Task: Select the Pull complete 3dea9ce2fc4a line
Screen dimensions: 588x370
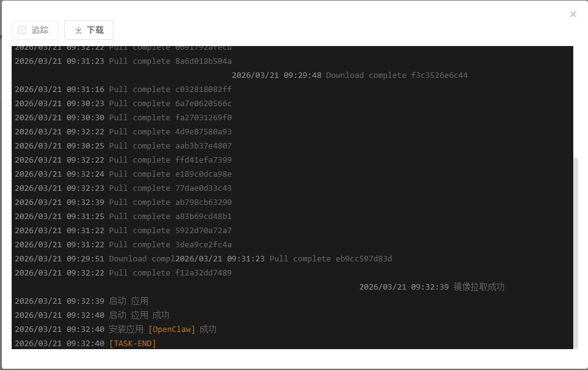Action: pos(170,245)
